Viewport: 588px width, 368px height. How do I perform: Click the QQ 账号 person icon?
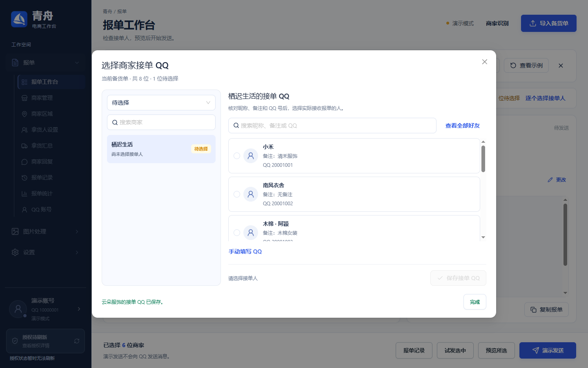pos(24,209)
